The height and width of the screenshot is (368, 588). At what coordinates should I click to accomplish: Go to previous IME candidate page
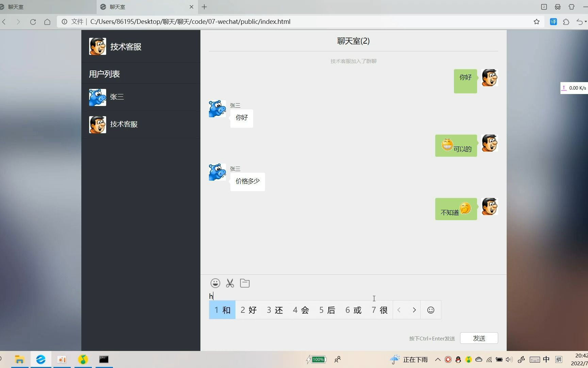click(399, 310)
